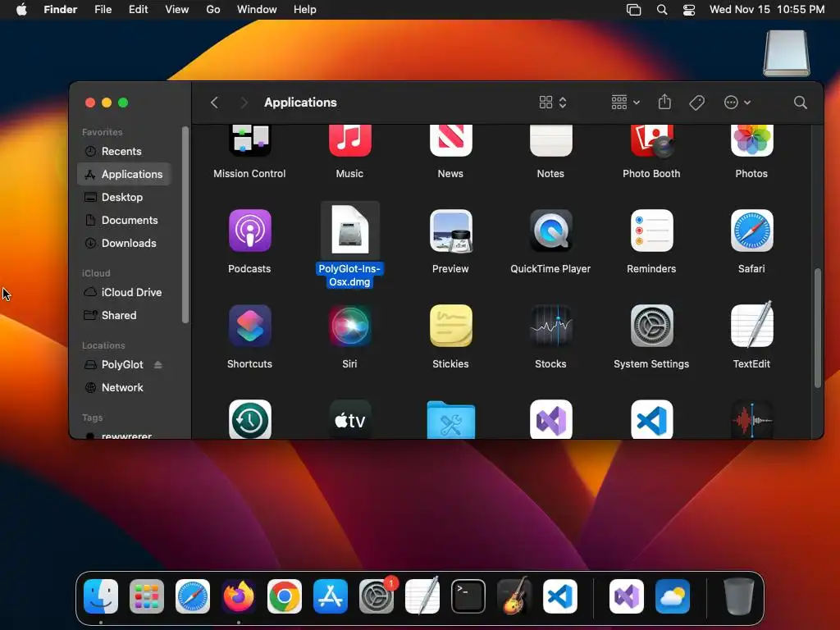
Task: Select blue Visual Studio Code in Applications
Action: coord(651,419)
